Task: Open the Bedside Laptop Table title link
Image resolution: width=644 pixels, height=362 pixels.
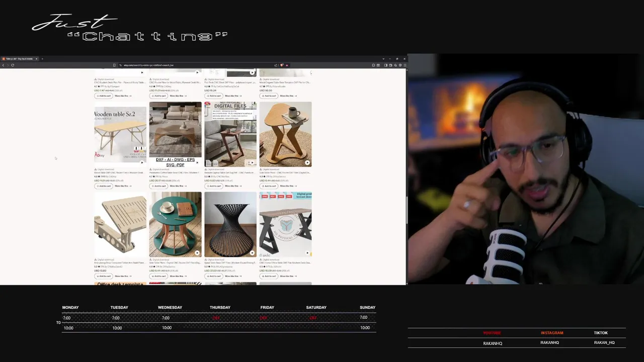Action: pos(230,172)
